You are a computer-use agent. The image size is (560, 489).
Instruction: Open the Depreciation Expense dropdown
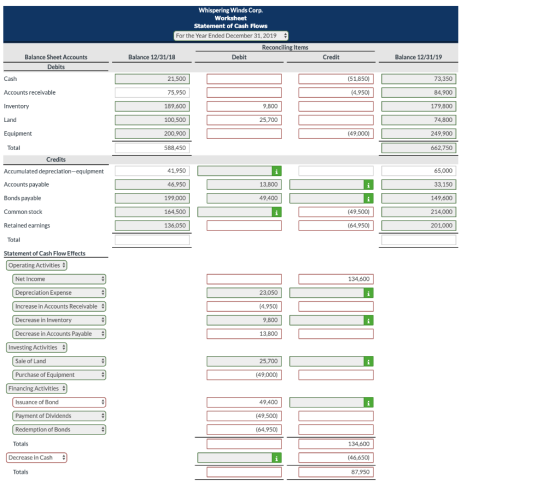59,293
